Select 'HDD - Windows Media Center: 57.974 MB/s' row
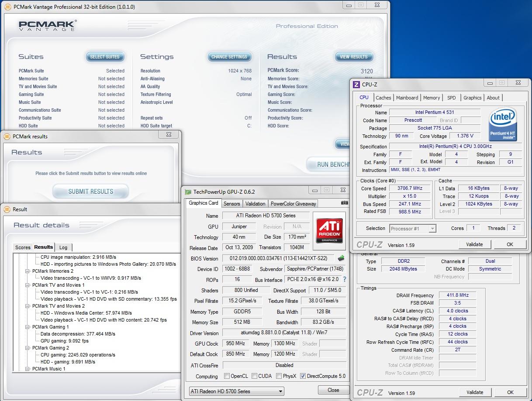 [x=86, y=313]
